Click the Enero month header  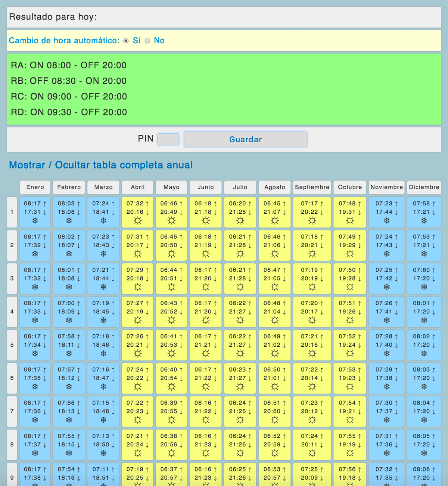pos(35,187)
